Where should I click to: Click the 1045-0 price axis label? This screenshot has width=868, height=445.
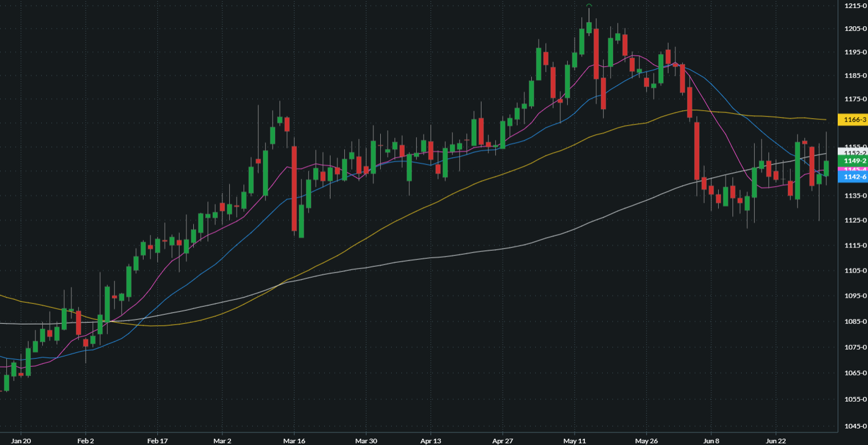click(855, 426)
